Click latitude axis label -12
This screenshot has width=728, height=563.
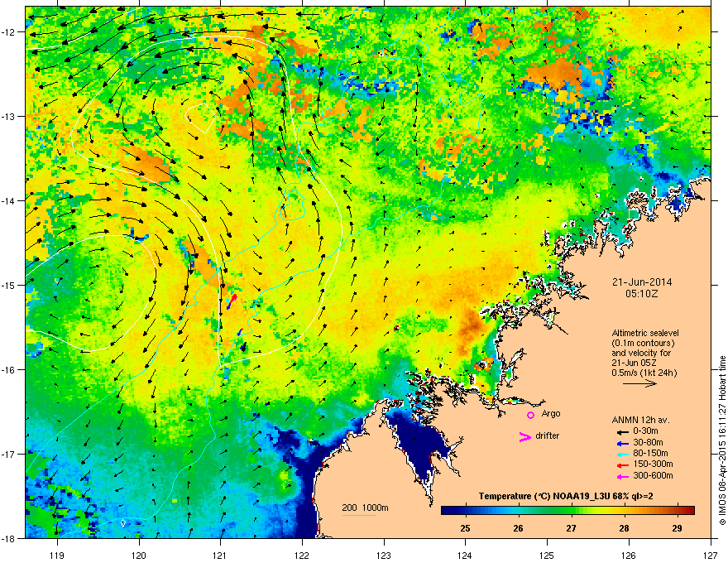pos(10,31)
